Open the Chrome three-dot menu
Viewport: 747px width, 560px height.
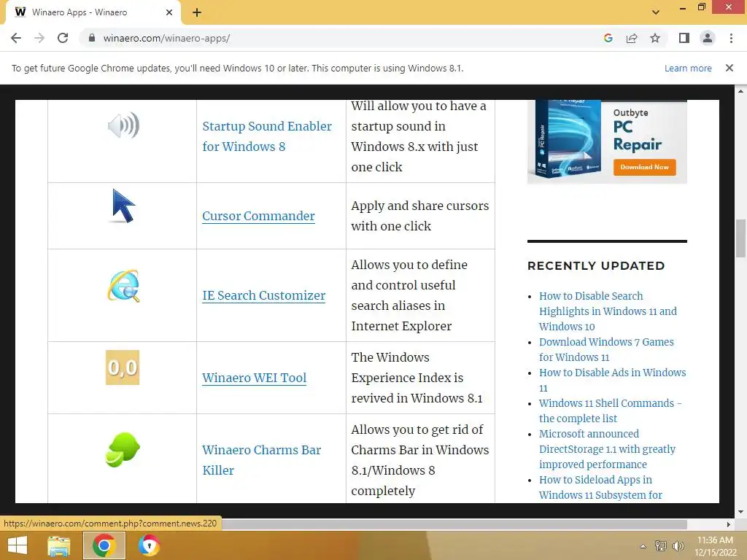click(731, 38)
